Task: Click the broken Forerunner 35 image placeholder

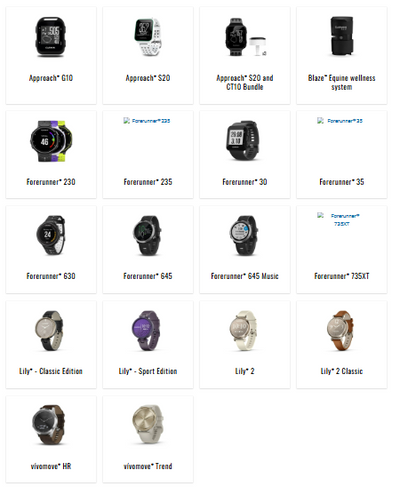Action: click(x=340, y=121)
